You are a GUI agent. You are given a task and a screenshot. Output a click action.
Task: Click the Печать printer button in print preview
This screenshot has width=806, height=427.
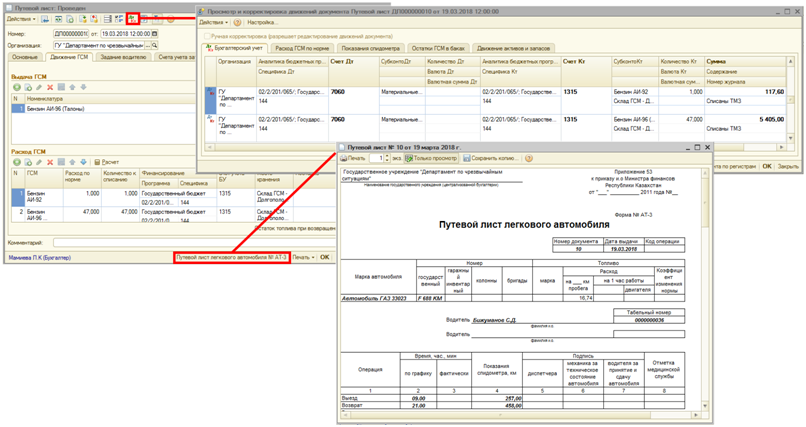click(x=353, y=158)
